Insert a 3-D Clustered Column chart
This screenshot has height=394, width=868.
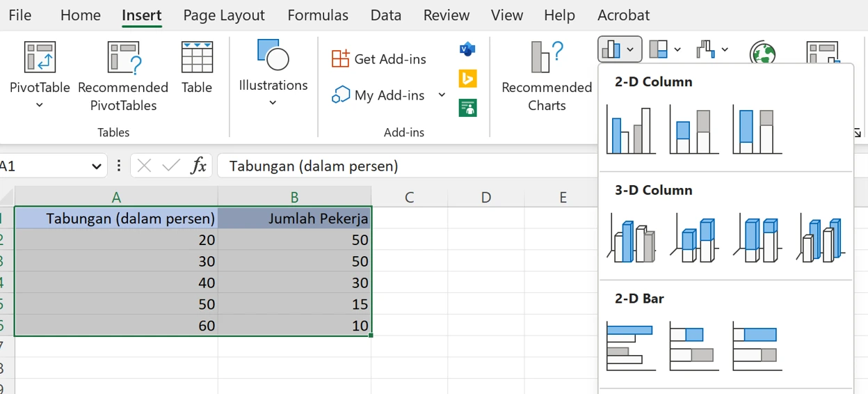(x=631, y=239)
